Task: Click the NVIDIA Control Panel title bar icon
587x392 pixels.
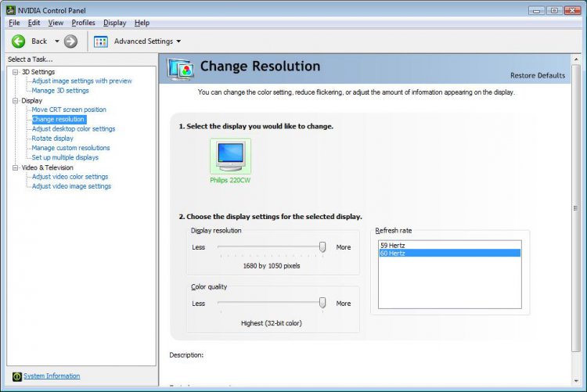Action: point(11,10)
